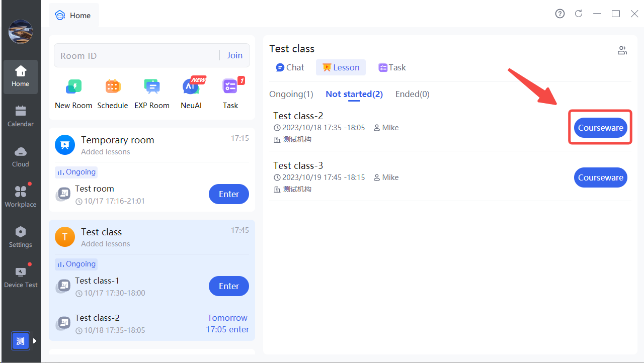Click the refresh icon in title bar
This screenshot has width=644, height=363.
tap(579, 14)
